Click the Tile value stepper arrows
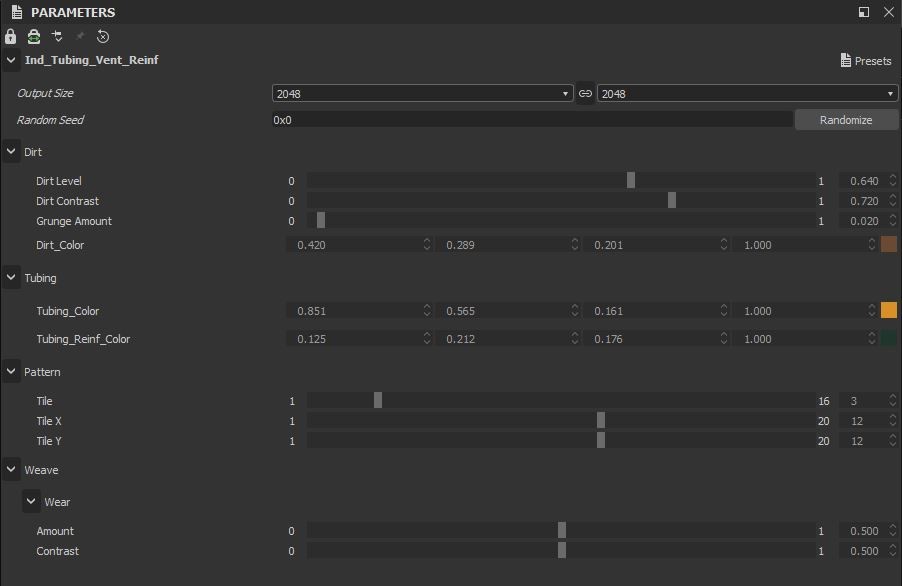This screenshot has height=586, width=902. click(x=892, y=400)
